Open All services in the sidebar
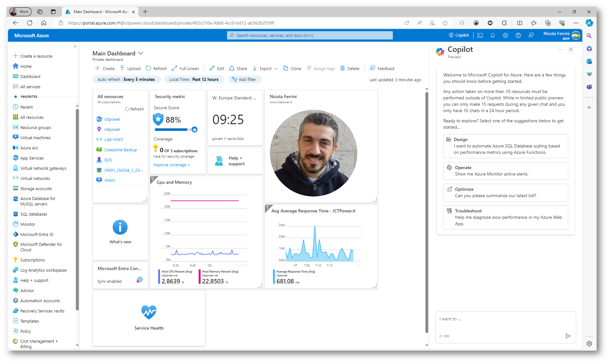The image size is (610, 364). [26, 87]
